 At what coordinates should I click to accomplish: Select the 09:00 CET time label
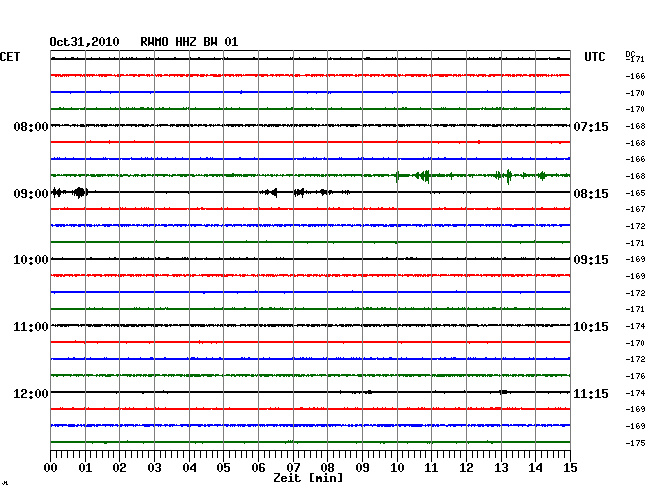tap(31, 194)
